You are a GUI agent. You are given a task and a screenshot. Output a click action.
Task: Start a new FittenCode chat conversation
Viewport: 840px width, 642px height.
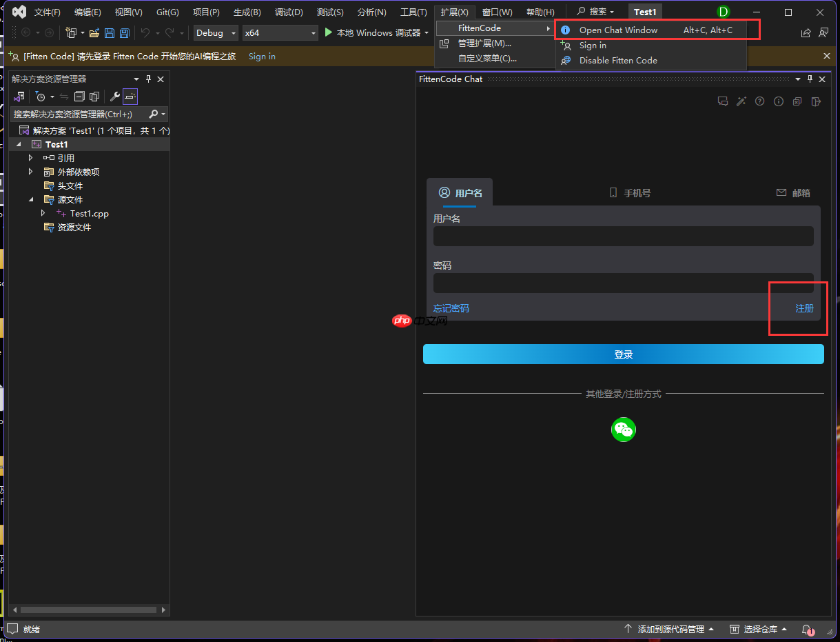click(x=723, y=101)
